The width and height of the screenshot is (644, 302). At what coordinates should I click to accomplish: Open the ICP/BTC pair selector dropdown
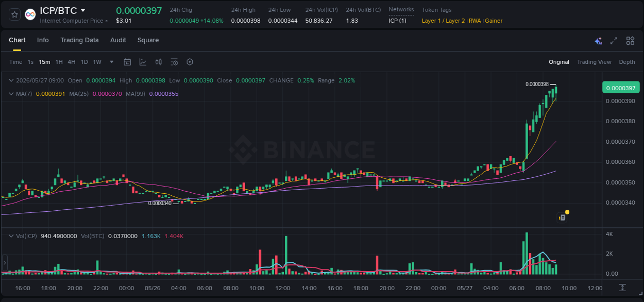tap(83, 10)
